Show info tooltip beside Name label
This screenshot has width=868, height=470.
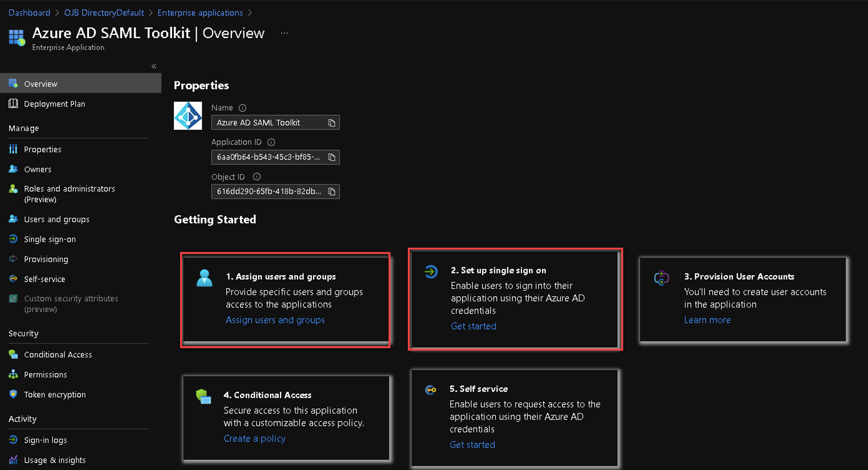[242, 108]
